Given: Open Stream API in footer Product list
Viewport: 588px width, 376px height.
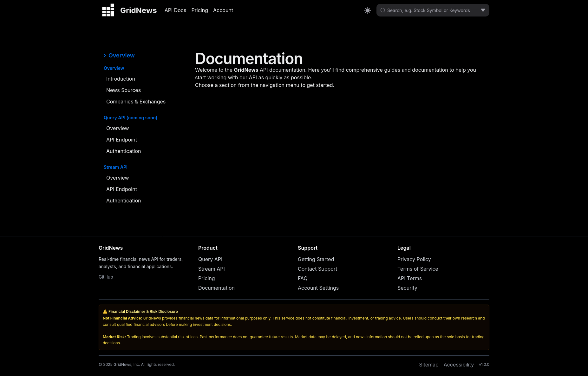Looking at the screenshot, I should click(x=211, y=269).
